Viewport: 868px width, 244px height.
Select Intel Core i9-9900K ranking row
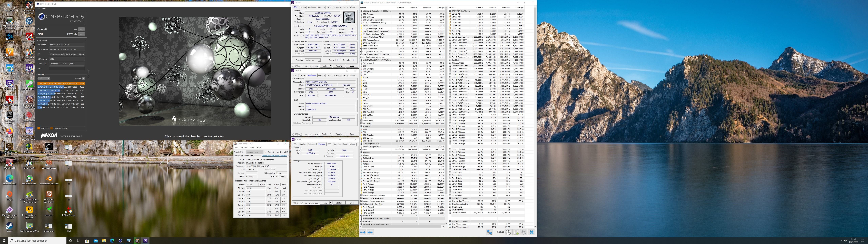click(x=61, y=84)
